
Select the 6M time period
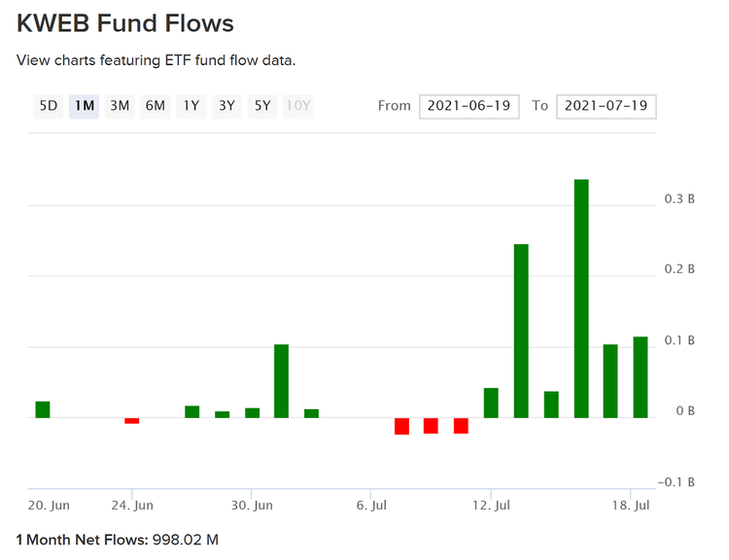pos(155,106)
